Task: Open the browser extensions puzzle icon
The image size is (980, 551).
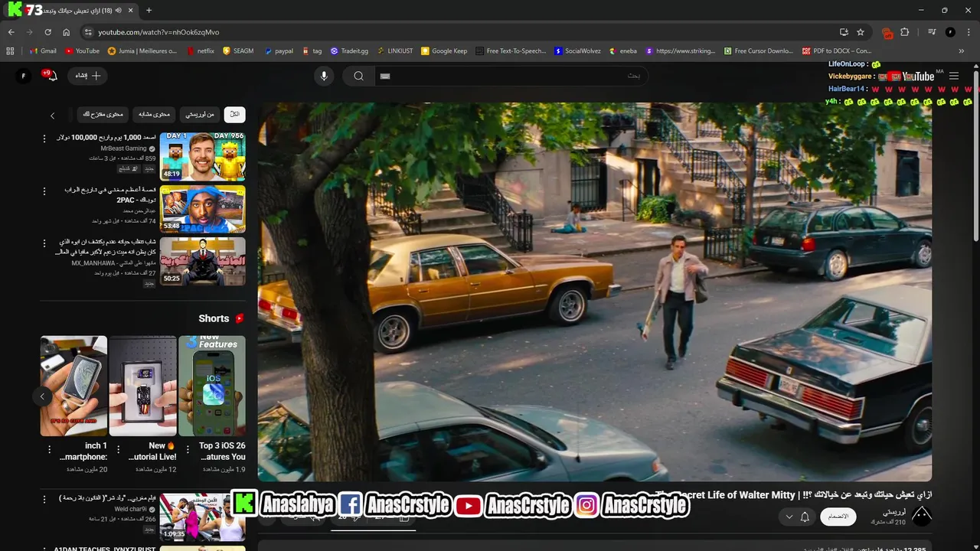Action: click(904, 32)
